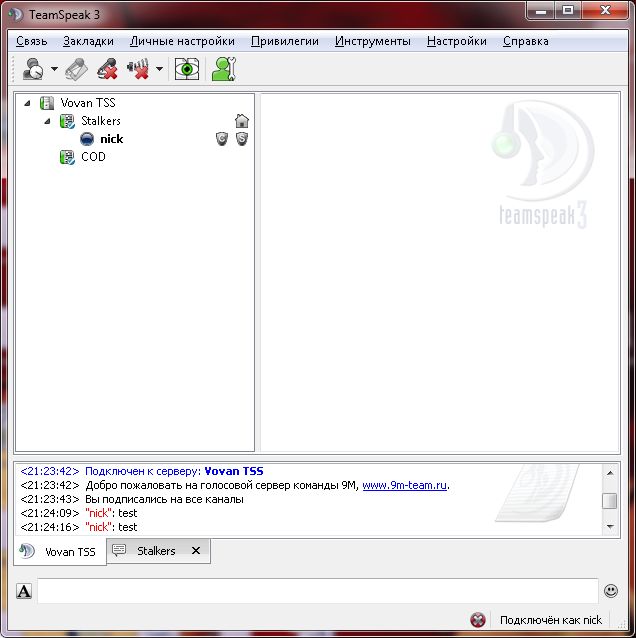
Task: Mute the microphone with red X icon
Action: (x=107, y=69)
